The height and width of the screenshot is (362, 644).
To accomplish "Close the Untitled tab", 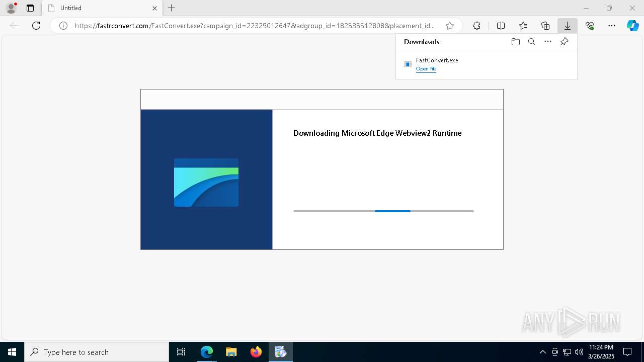I will pyautogui.click(x=154, y=8).
